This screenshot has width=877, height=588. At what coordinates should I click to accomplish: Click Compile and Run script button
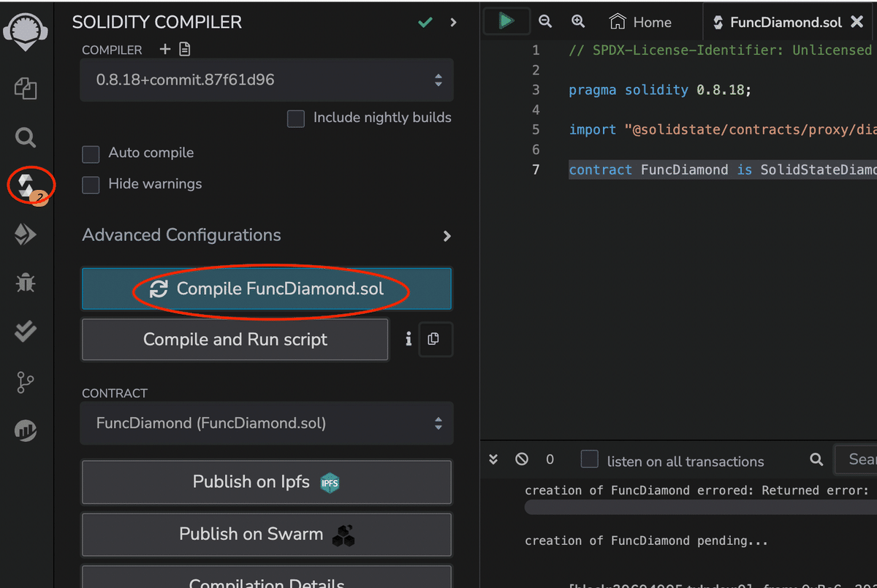(x=235, y=340)
